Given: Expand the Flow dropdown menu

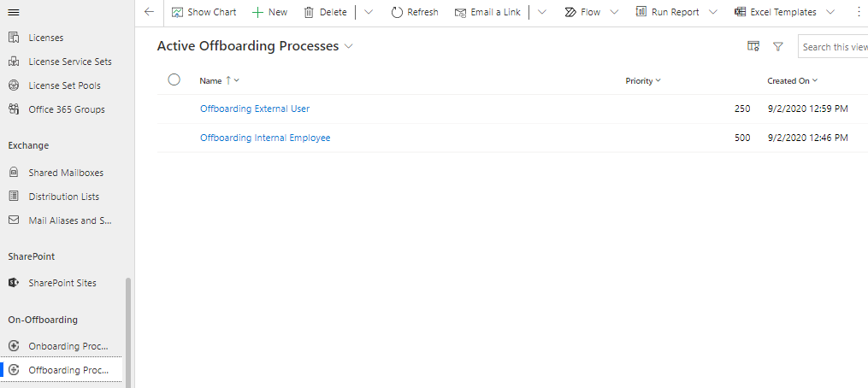Looking at the screenshot, I should tap(582, 12).
